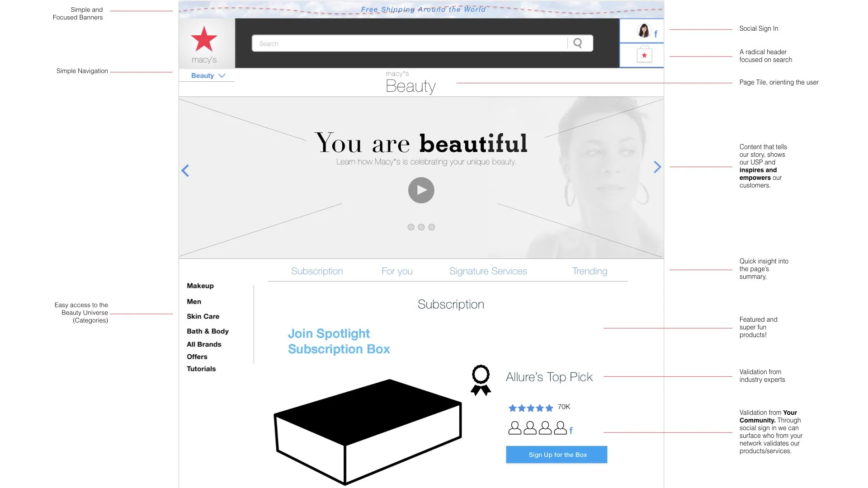This screenshot has width=868, height=488.
Task: Go to the previous carousel slide arrow
Action: (x=185, y=171)
